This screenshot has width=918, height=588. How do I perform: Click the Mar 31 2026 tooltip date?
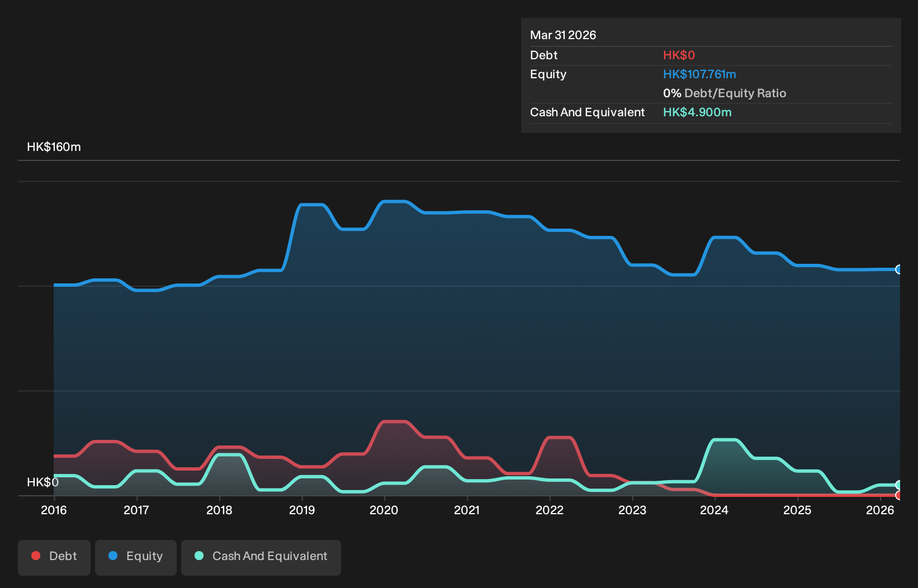pos(563,35)
